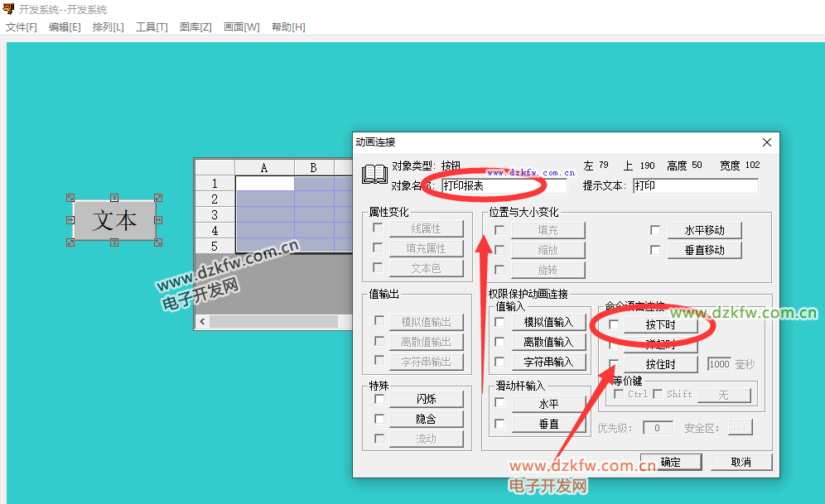Viewport: 825px width, 504px height.
Task: Enable the checkbox next to 闪烁
Action: tap(379, 399)
